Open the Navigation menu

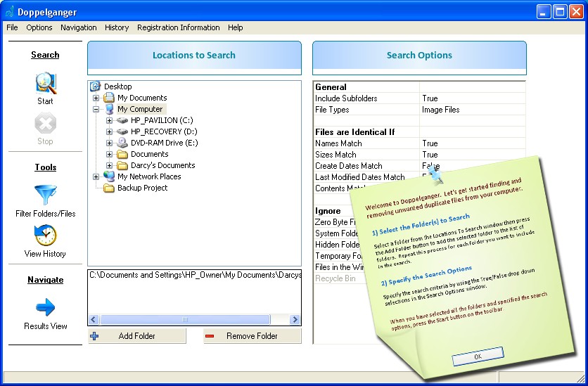tap(78, 27)
